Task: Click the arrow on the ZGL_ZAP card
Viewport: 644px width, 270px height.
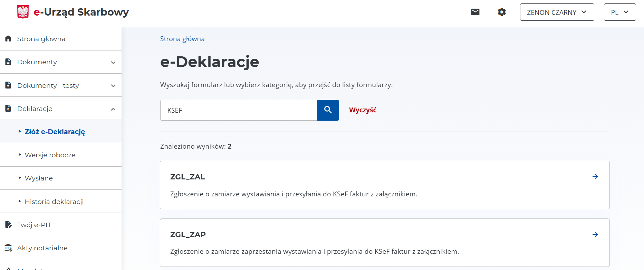Action: click(x=595, y=234)
